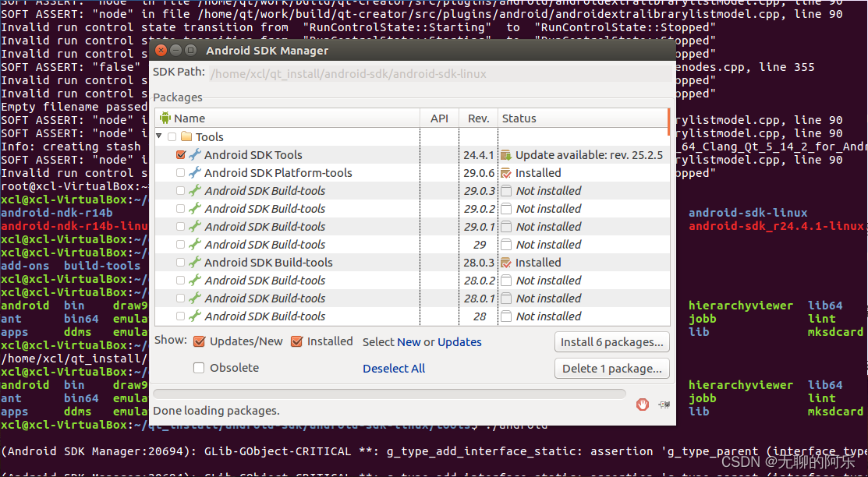Click 'Update available: rev. 25.2.5' status text
This screenshot has height=477, width=868.
tap(589, 155)
